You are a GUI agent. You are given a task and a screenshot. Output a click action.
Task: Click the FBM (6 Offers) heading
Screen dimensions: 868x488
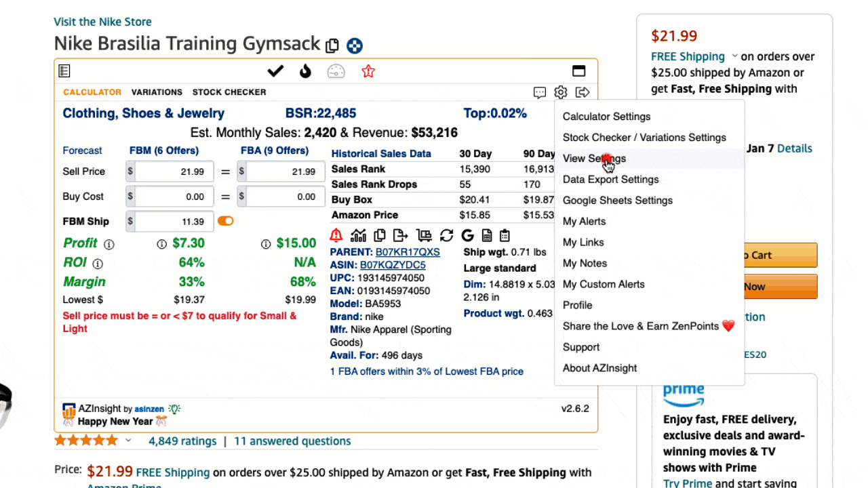pos(164,150)
